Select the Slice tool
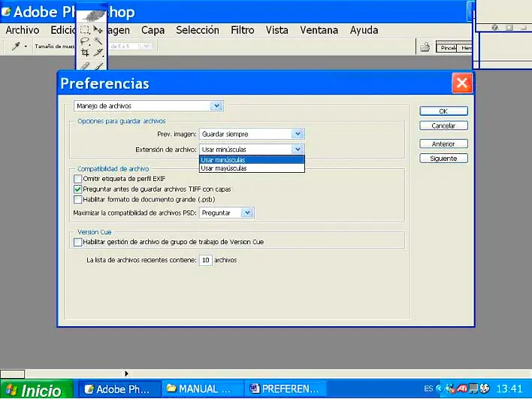This screenshot has height=399, width=532. [x=98, y=53]
